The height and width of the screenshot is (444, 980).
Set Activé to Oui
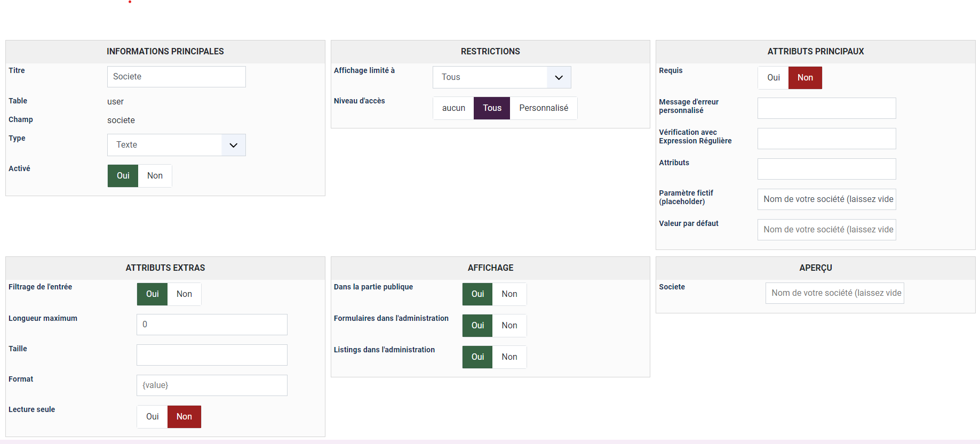pos(123,176)
